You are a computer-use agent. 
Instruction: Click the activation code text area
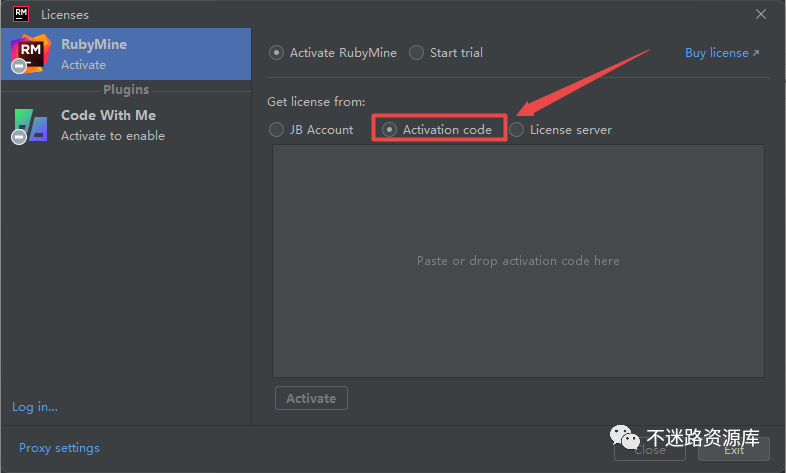pos(518,261)
